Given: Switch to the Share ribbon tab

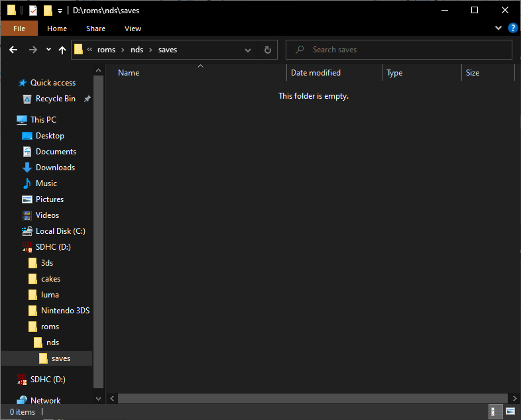Looking at the screenshot, I should 95,28.
